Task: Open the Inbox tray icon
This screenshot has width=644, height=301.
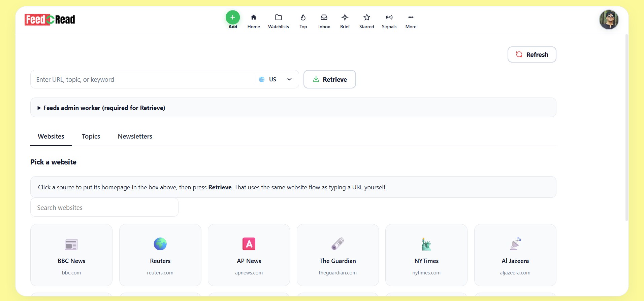Action: tap(324, 17)
